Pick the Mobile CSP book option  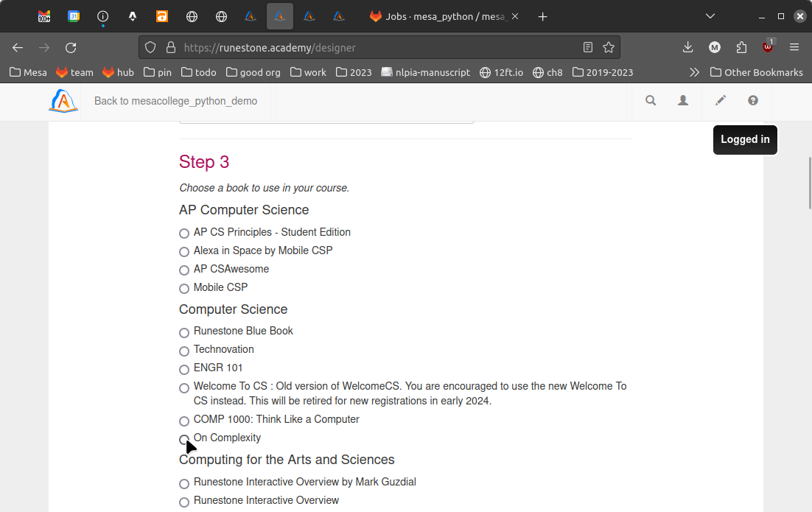click(x=184, y=289)
